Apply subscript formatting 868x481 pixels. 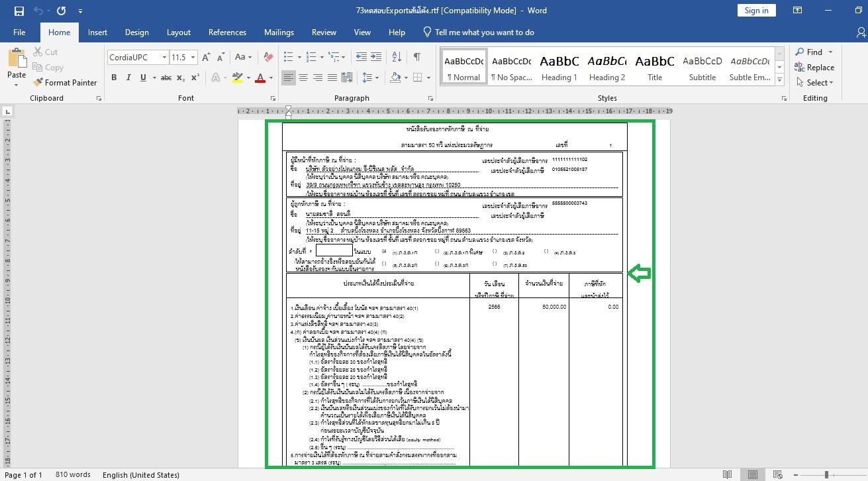181,78
